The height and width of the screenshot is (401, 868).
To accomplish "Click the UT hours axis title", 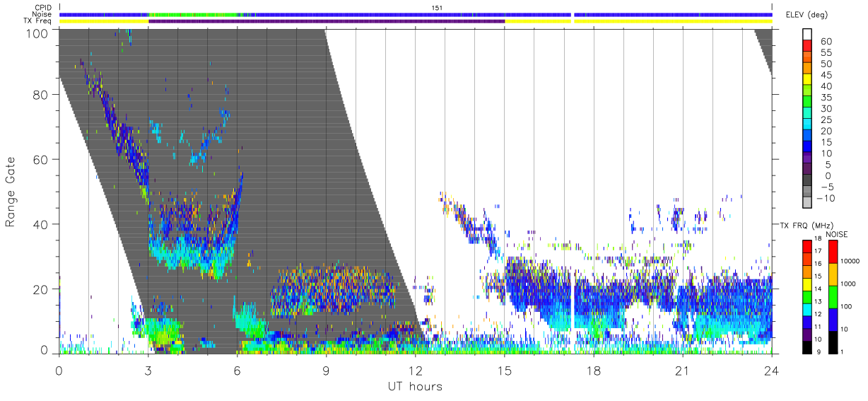I will click(415, 386).
